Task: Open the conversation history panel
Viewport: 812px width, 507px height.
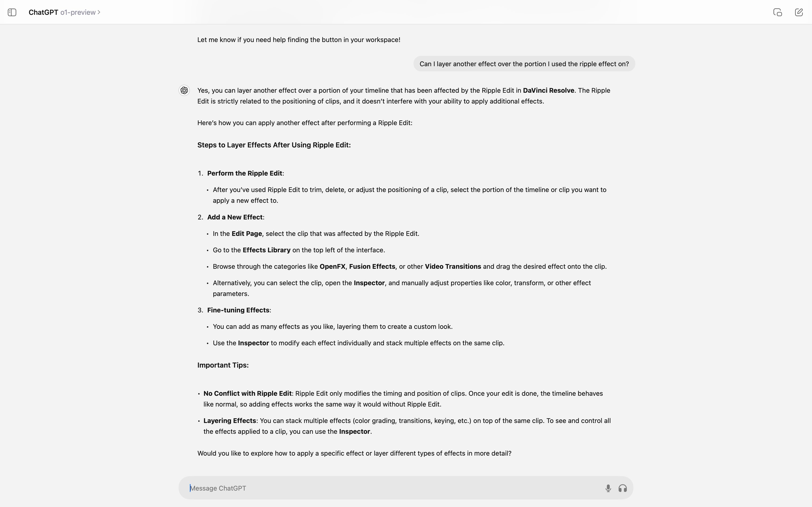Action: click(12, 12)
